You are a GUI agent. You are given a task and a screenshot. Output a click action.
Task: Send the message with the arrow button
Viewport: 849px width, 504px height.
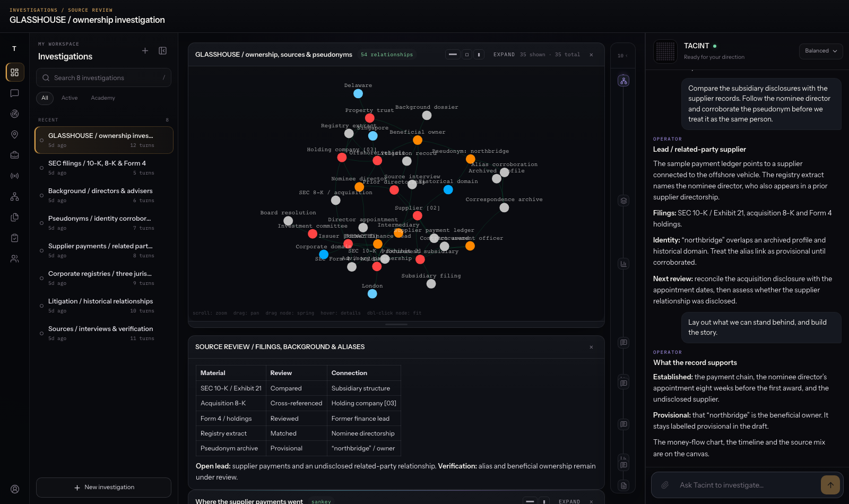coord(830,485)
